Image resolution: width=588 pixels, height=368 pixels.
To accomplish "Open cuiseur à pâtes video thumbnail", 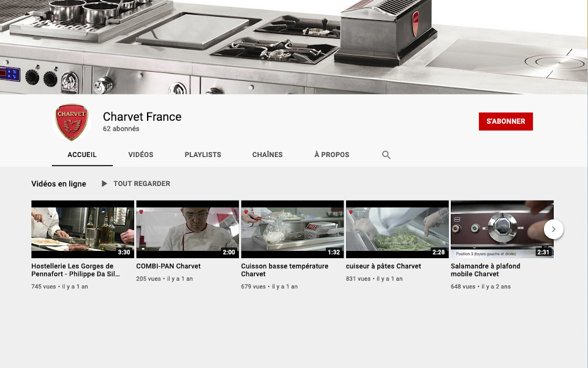I will [x=397, y=229].
